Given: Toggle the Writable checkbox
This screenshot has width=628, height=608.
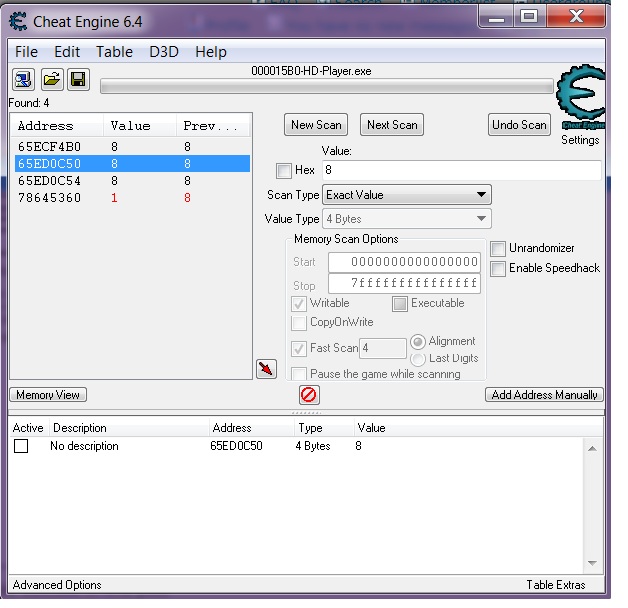Looking at the screenshot, I should (x=299, y=304).
